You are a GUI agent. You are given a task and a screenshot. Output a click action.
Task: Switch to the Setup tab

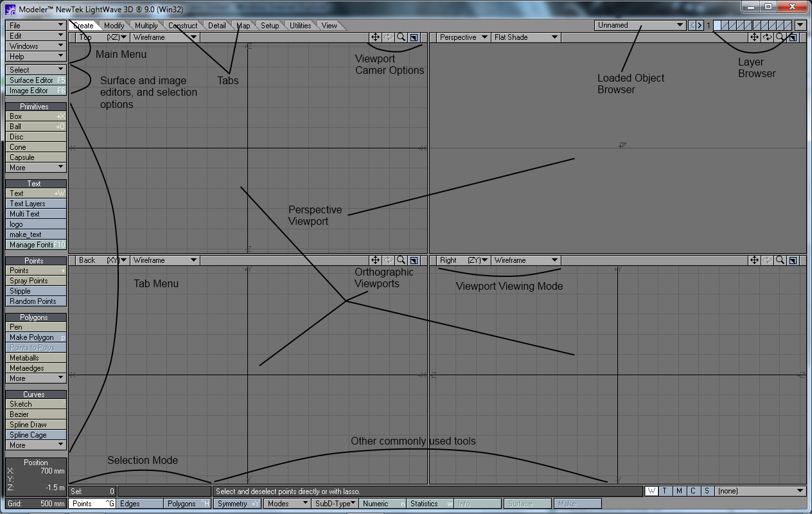270,26
